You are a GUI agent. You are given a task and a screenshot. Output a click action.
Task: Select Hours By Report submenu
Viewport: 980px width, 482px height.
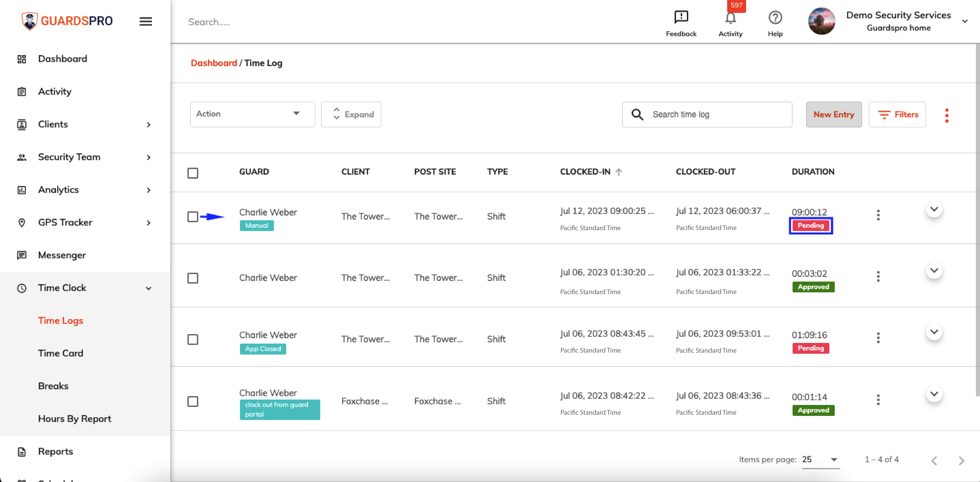(x=75, y=419)
